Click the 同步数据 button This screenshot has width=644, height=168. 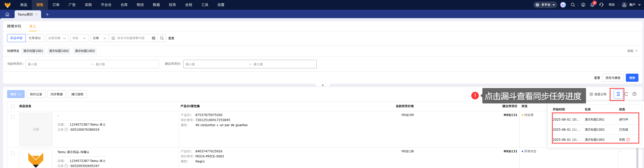pyautogui.click(x=57, y=94)
